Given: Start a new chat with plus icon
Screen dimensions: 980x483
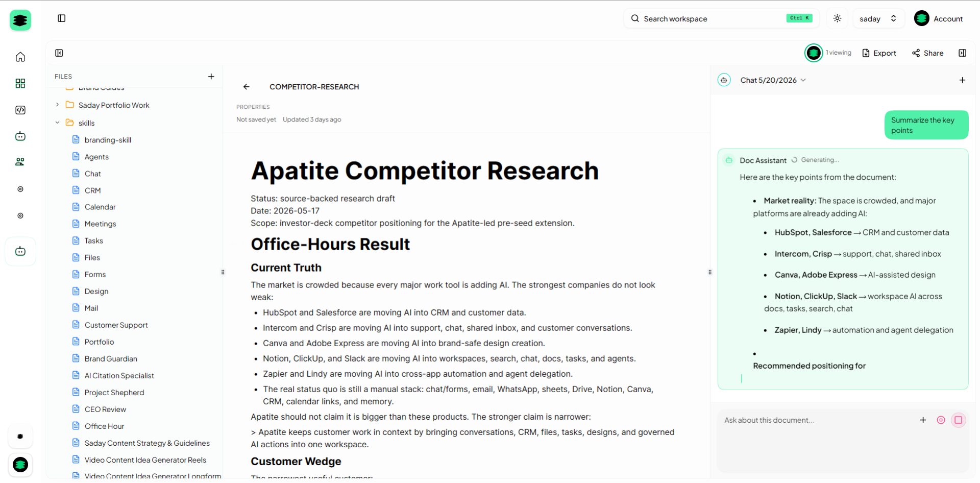Looking at the screenshot, I should [963, 80].
